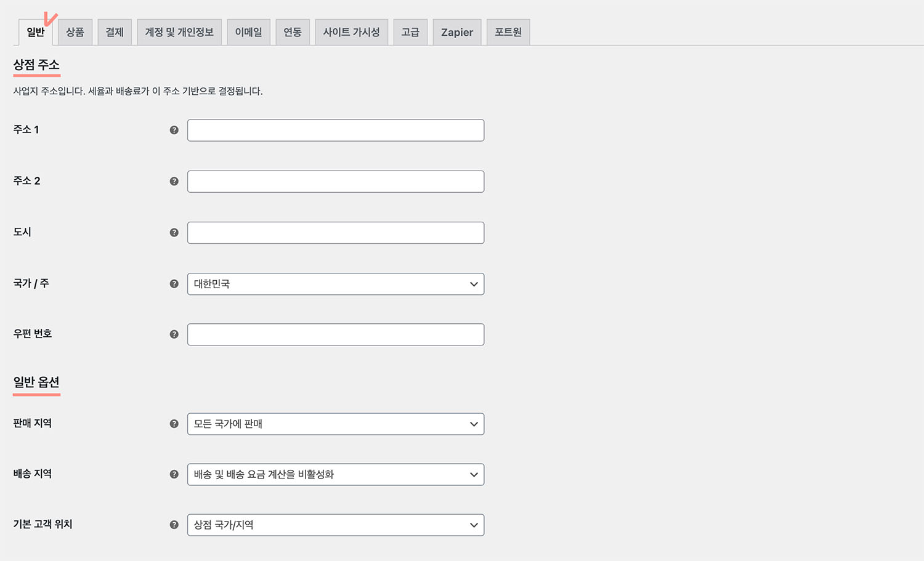924x561 pixels.
Task: Click help icon next to 주소 1
Action: click(x=174, y=130)
